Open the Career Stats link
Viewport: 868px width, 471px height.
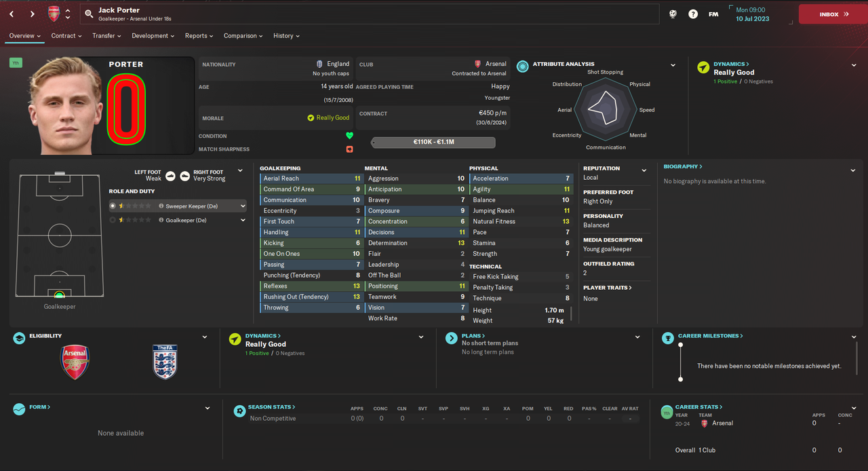698,407
